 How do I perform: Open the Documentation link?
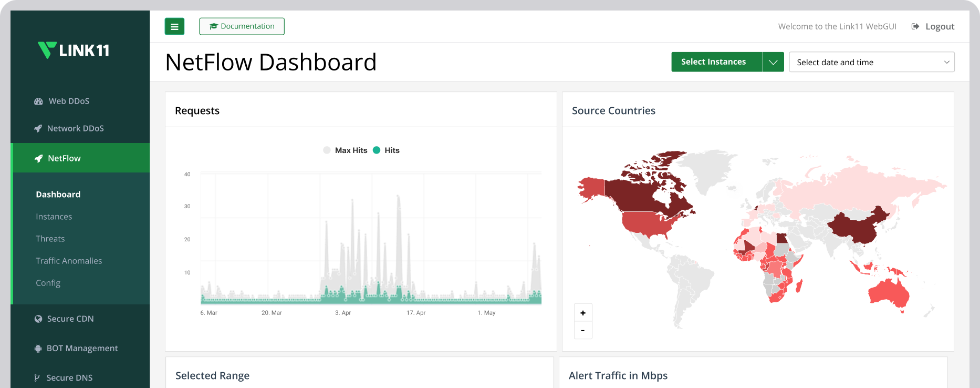(242, 26)
